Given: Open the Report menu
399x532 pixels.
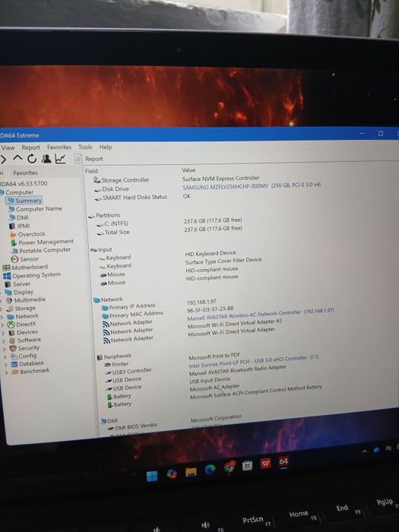Looking at the screenshot, I should click(x=30, y=147).
